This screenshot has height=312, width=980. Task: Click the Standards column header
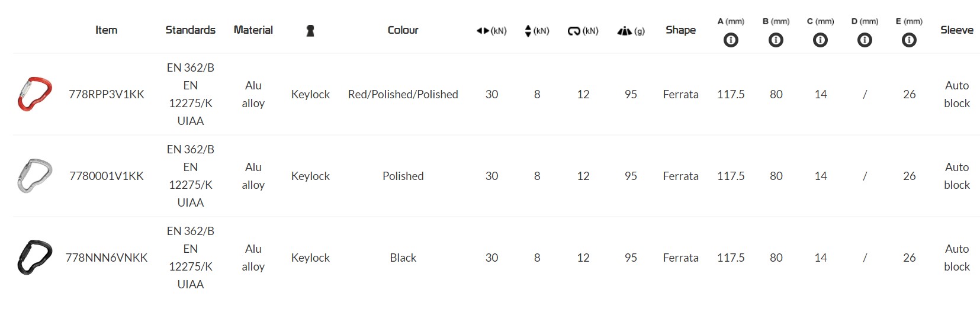click(190, 30)
